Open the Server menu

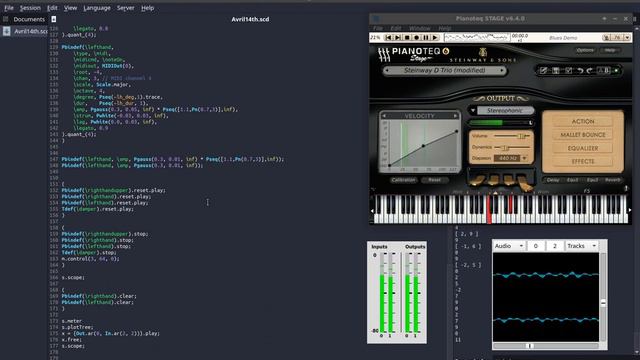click(x=125, y=8)
